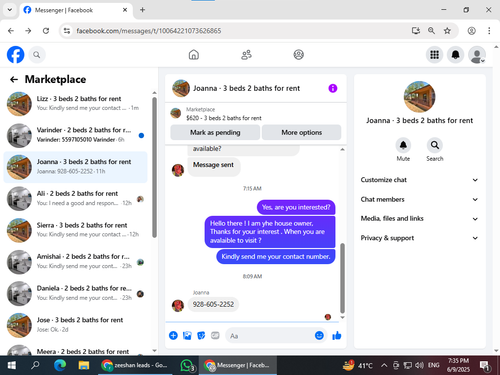Choose a sticker icon
500x375 pixels.
point(201,335)
